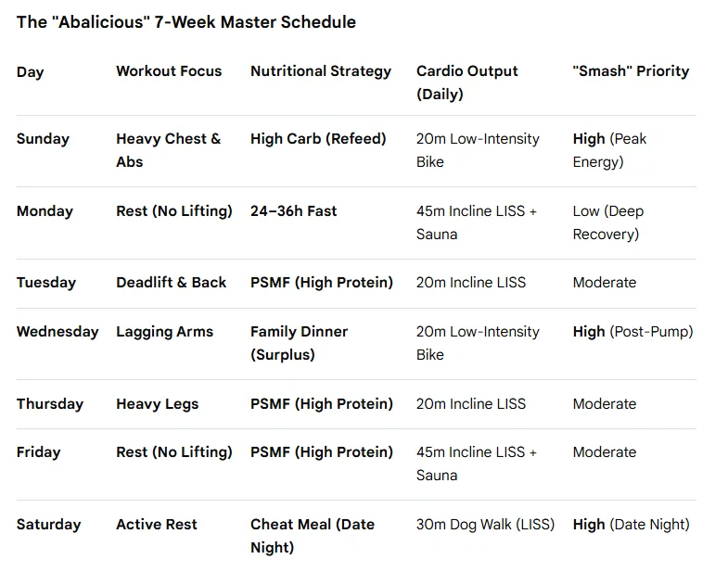Image resolution: width=728 pixels, height=572 pixels.
Task: Click the High Carb (Refeed) cell
Action: [x=318, y=139]
